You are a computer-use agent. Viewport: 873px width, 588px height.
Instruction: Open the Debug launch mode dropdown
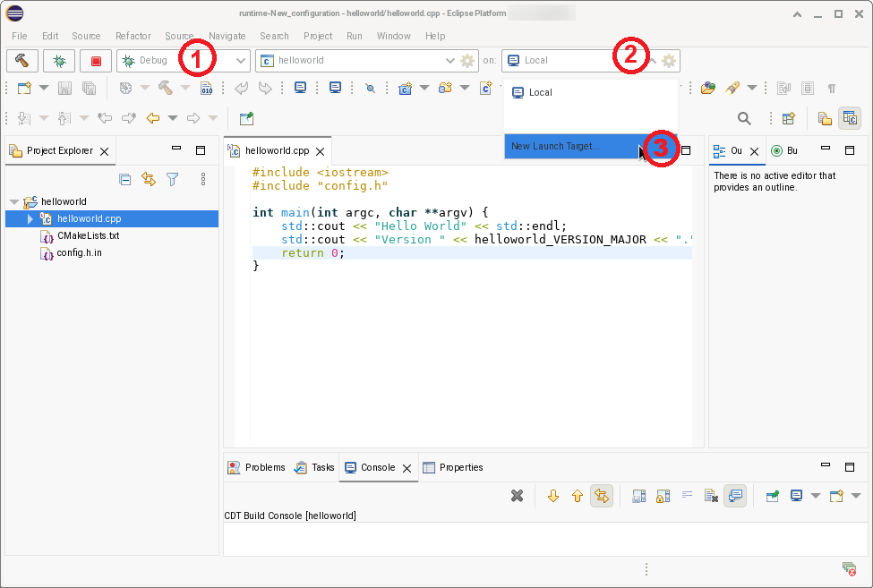click(240, 61)
